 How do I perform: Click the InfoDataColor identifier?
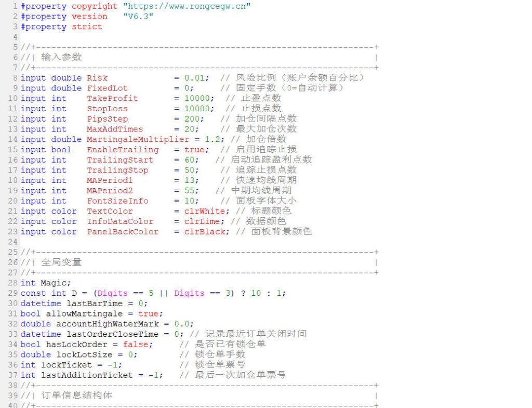coord(120,221)
